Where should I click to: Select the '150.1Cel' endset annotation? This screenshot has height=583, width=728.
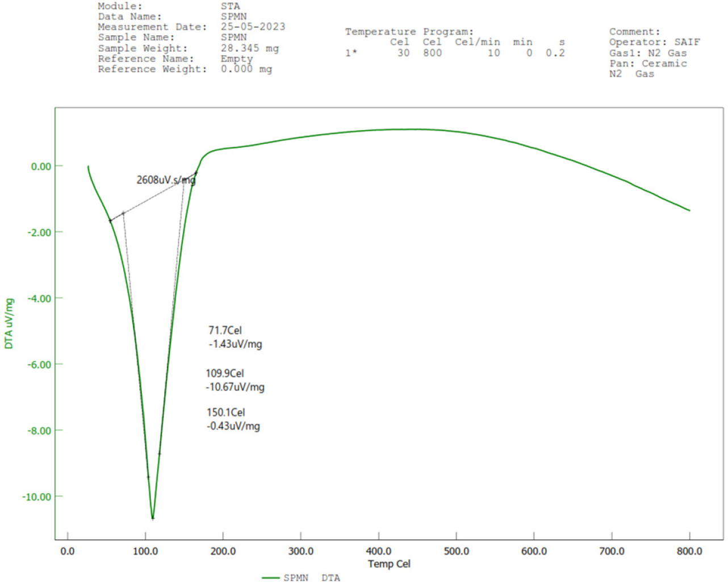click(226, 413)
